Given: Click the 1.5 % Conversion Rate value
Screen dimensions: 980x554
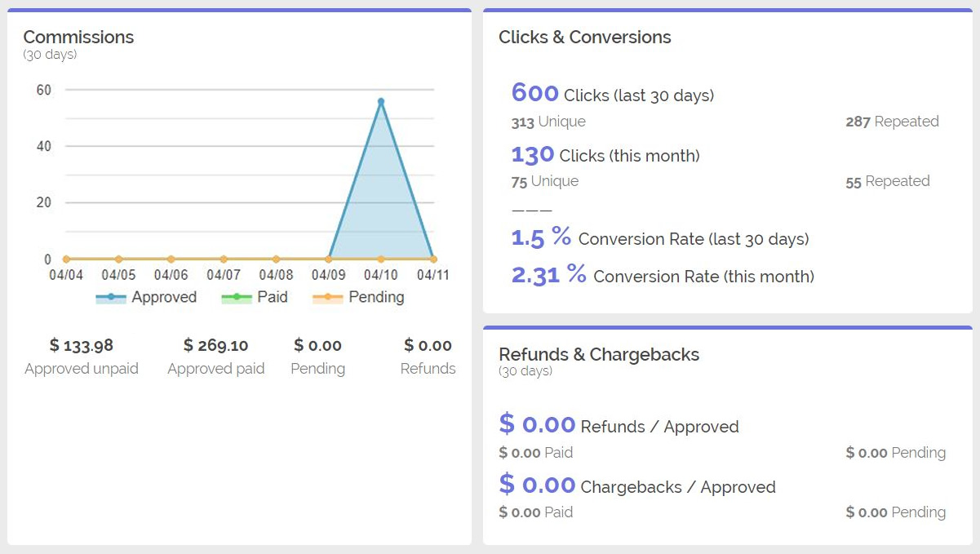Looking at the screenshot, I should click(x=541, y=237).
